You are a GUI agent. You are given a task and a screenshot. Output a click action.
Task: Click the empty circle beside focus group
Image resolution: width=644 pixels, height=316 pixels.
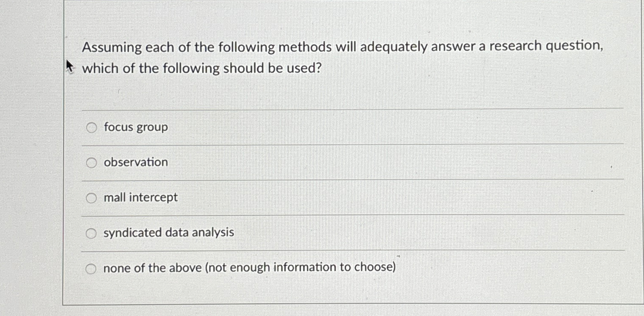(91, 127)
